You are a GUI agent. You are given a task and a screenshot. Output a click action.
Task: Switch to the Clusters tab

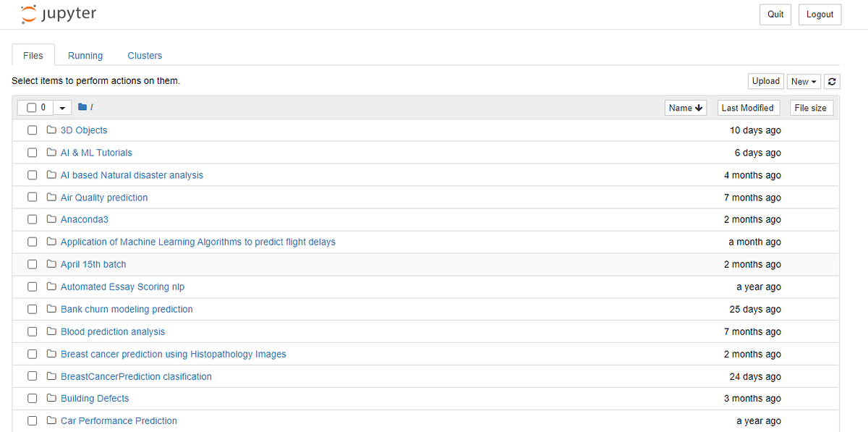[x=145, y=55]
